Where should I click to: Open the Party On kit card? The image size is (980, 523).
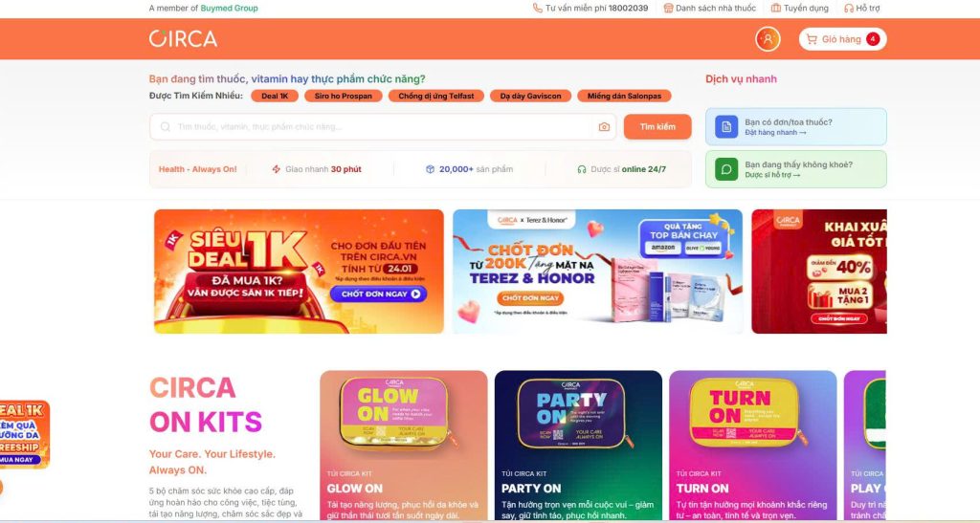point(578,446)
